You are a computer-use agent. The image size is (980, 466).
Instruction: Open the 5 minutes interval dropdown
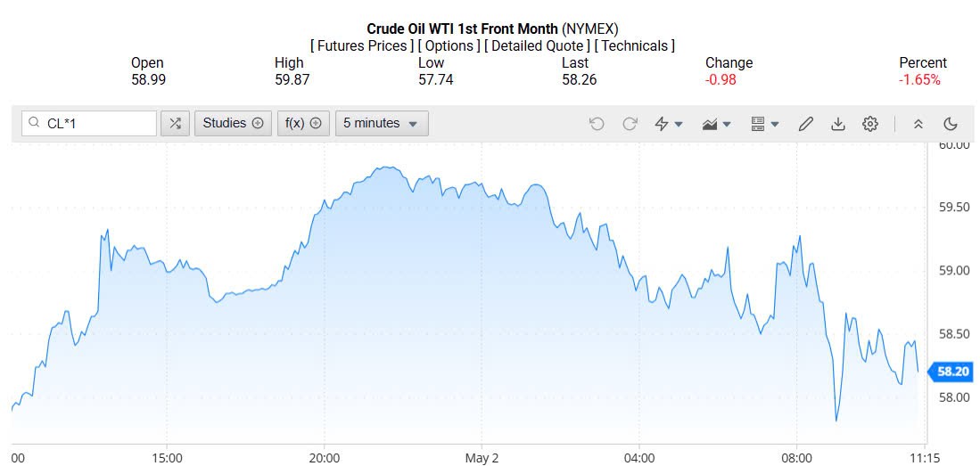click(x=382, y=123)
